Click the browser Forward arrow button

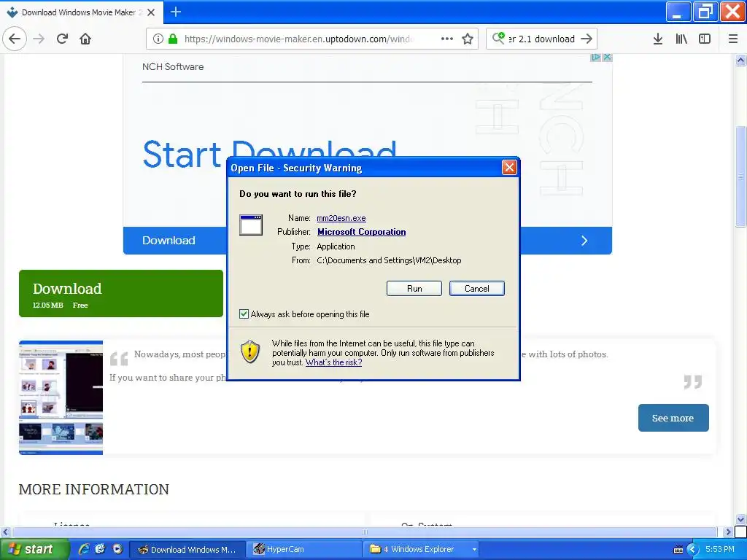pyautogui.click(x=39, y=39)
